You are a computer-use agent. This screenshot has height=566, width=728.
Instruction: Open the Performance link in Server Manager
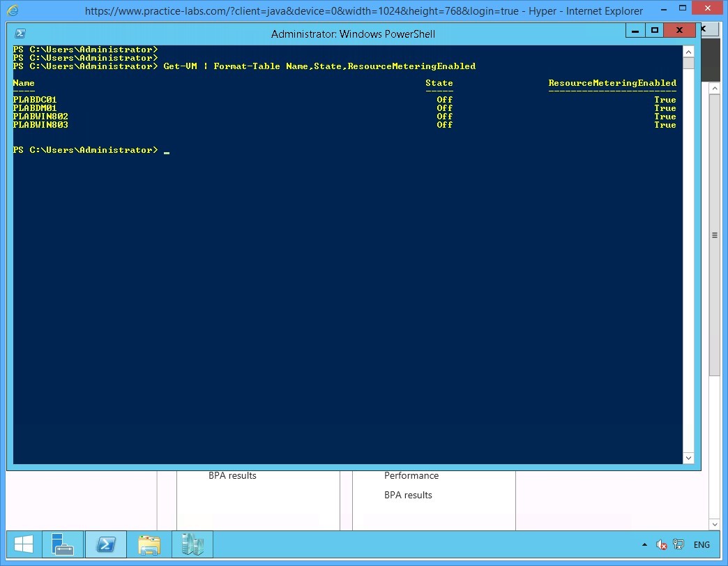(x=411, y=475)
